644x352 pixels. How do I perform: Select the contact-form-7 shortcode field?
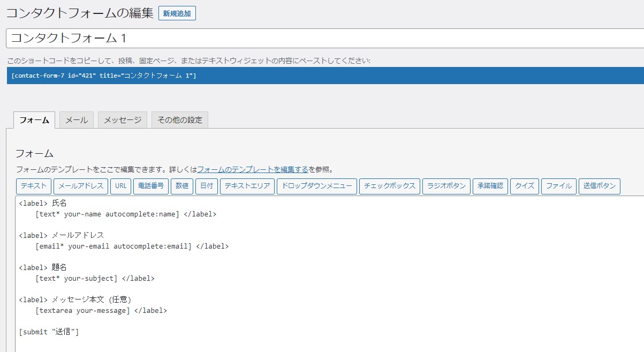pos(325,76)
